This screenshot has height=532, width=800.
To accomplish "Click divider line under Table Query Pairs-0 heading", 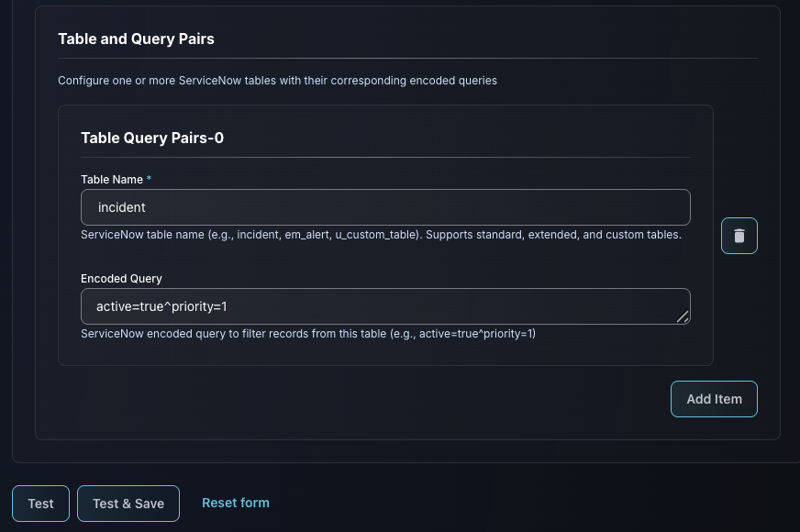I will pos(385,157).
